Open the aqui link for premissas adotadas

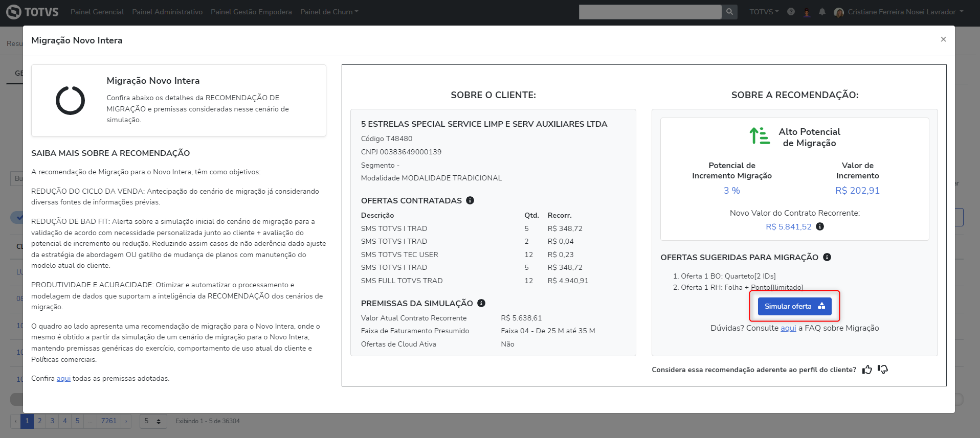coord(63,378)
